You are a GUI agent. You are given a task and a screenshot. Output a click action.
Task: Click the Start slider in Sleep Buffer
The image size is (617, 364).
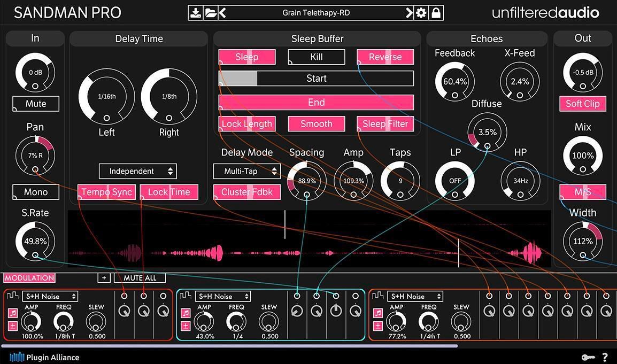315,78
